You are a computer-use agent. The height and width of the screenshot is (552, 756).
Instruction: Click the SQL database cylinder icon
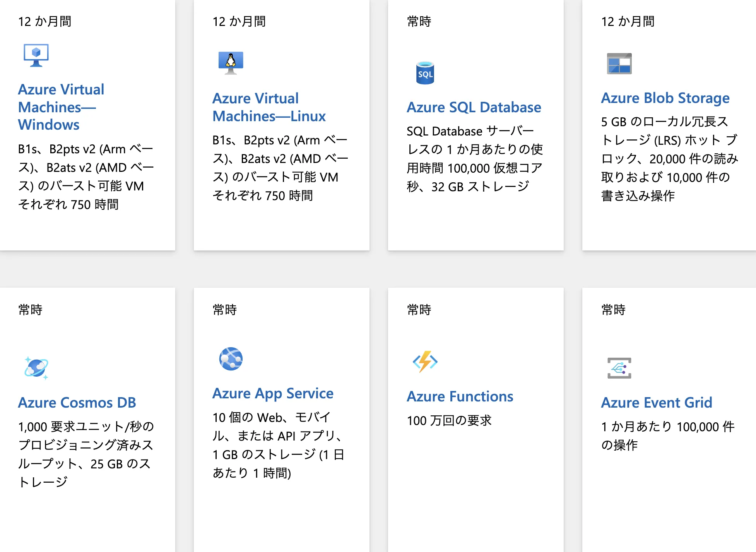pyautogui.click(x=425, y=73)
